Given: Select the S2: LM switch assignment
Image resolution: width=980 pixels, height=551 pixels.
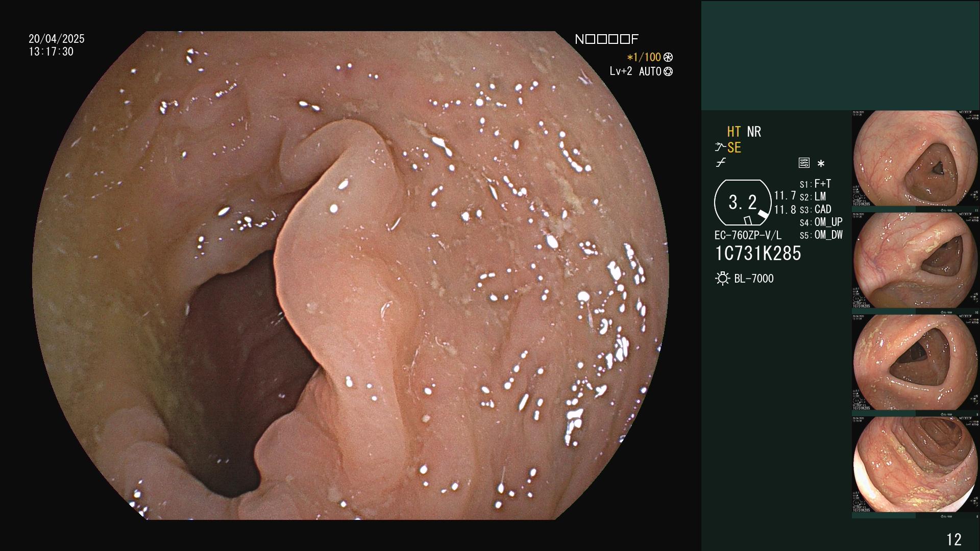Looking at the screenshot, I should (x=813, y=197).
